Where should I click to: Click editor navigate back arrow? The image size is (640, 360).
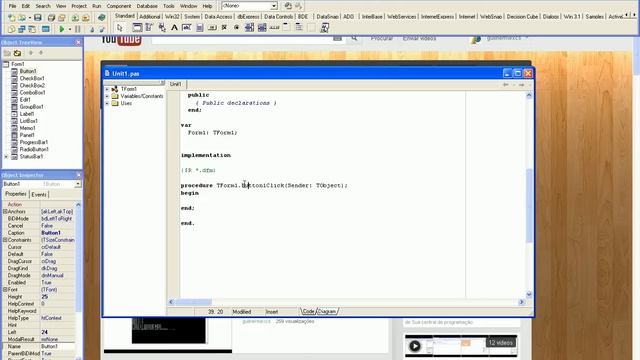click(506, 85)
